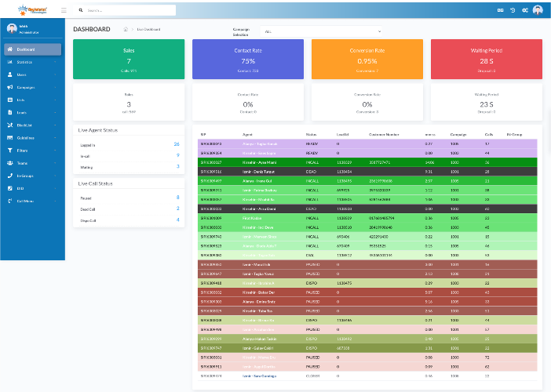Expand the Users sidebar submenu
Viewport: 551px width, 392px height.
point(31,74)
